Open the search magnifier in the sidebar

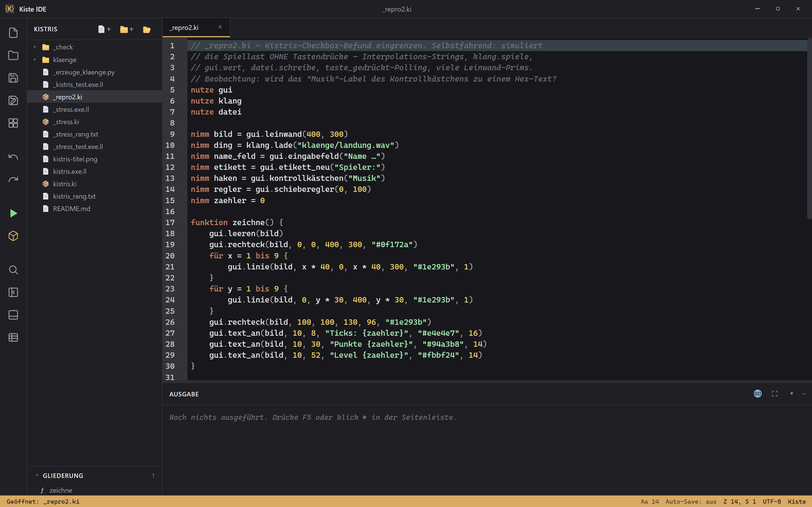tap(14, 270)
